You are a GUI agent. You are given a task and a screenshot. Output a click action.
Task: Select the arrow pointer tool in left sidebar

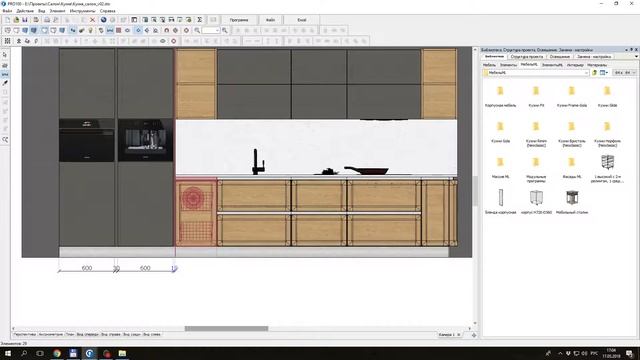5,55
